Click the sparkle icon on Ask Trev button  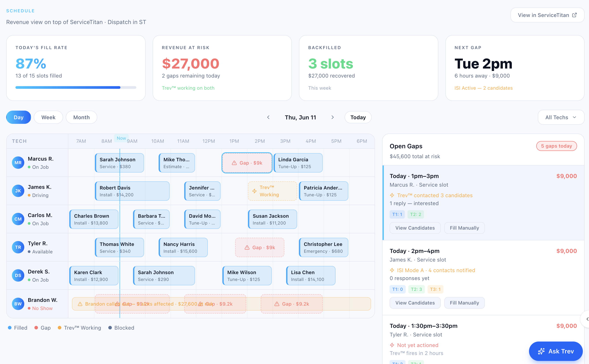click(541, 351)
